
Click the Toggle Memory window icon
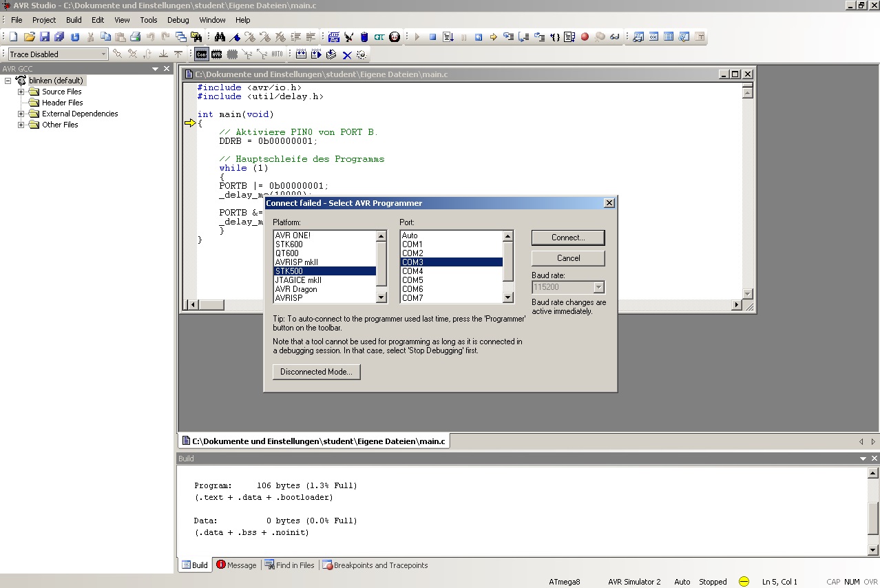669,37
